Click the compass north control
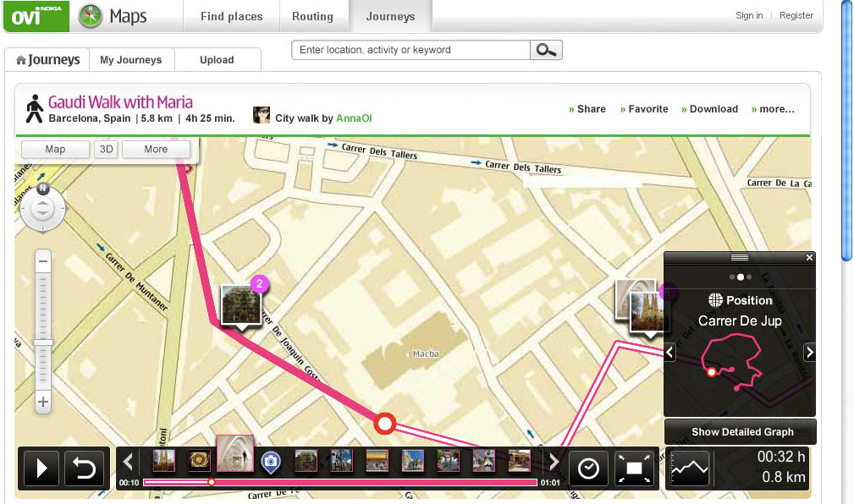Viewport: 854px width, 504px height. pos(42,189)
